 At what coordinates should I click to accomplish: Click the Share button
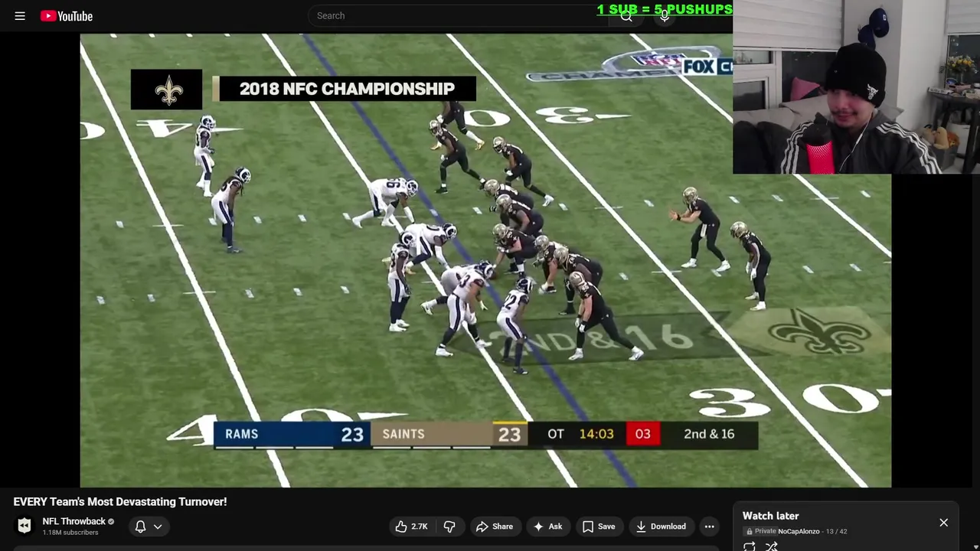[x=495, y=527]
